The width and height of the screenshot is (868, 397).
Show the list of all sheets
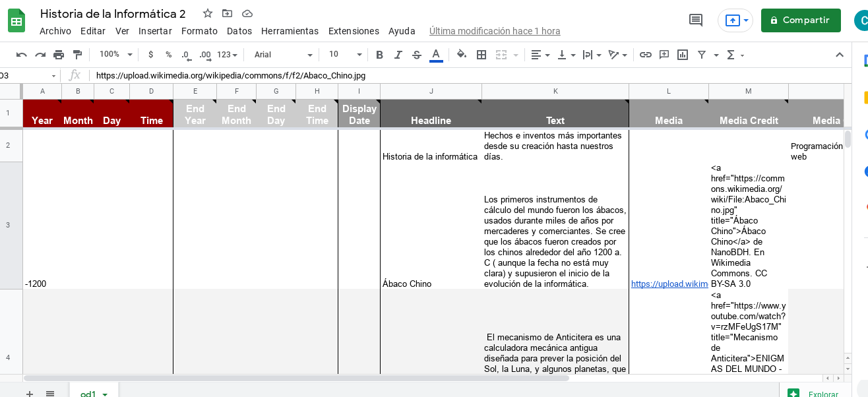(x=50, y=394)
